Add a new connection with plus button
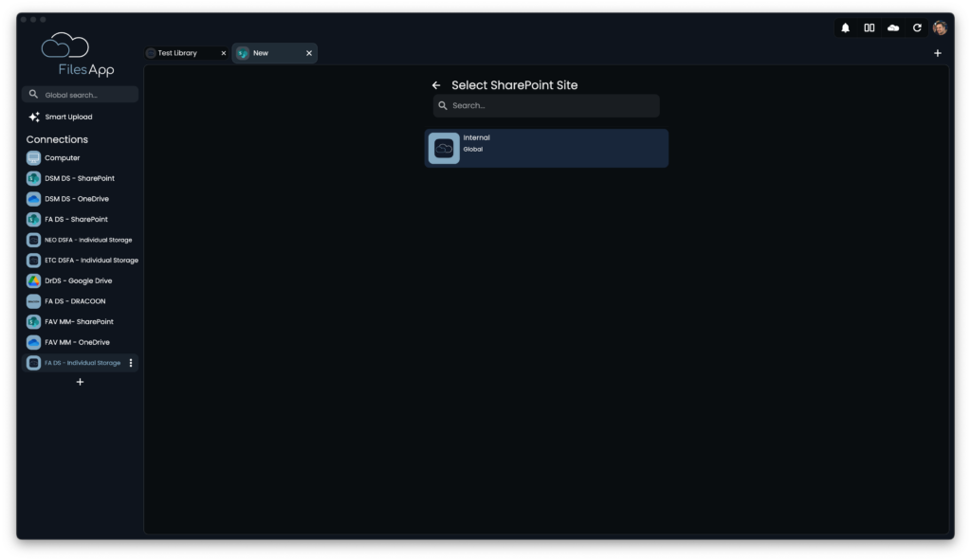This screenshot has width=971, height=560. coord(80,382)
